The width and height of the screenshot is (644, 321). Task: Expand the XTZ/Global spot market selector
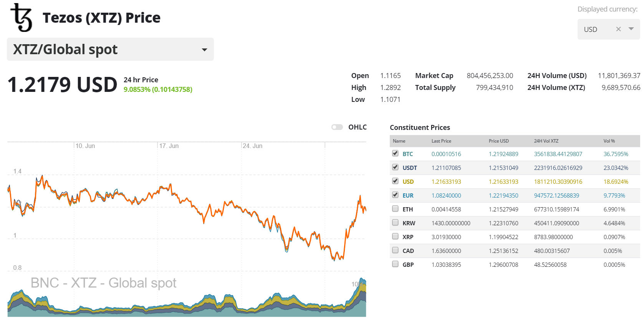pos(110,49)
